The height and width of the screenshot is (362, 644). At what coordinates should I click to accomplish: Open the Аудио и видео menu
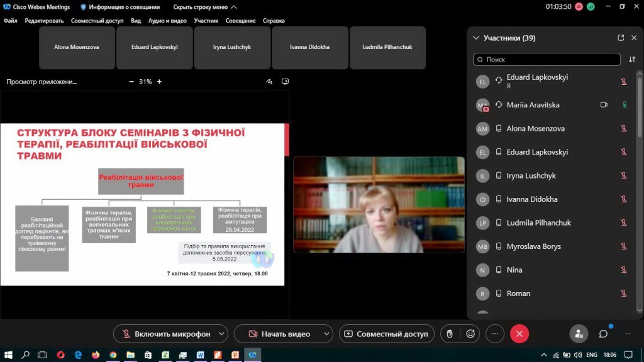tap(167, 21)
